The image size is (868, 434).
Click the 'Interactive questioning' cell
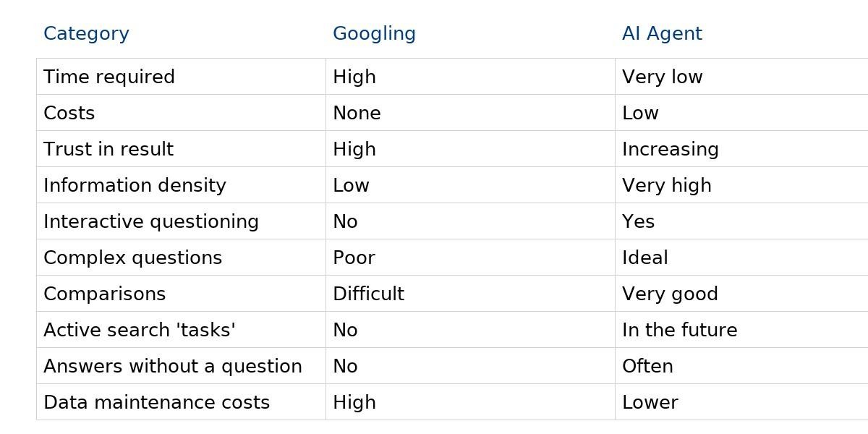click(x=151, y=221)
